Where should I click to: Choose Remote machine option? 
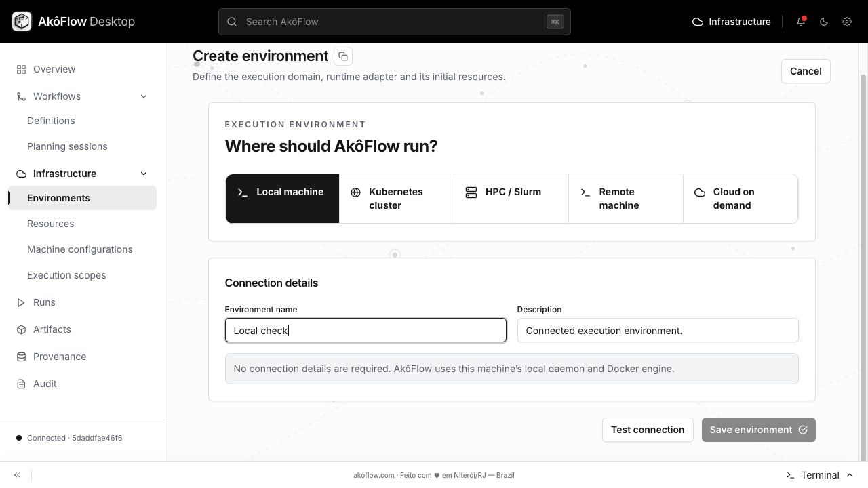pyautogui.click(x=626, y=199)
